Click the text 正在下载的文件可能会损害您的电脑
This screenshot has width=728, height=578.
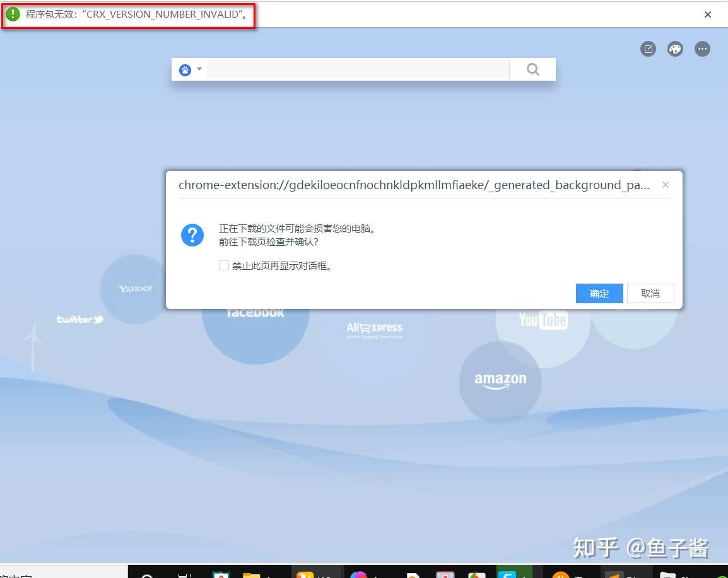click(296, 229)
